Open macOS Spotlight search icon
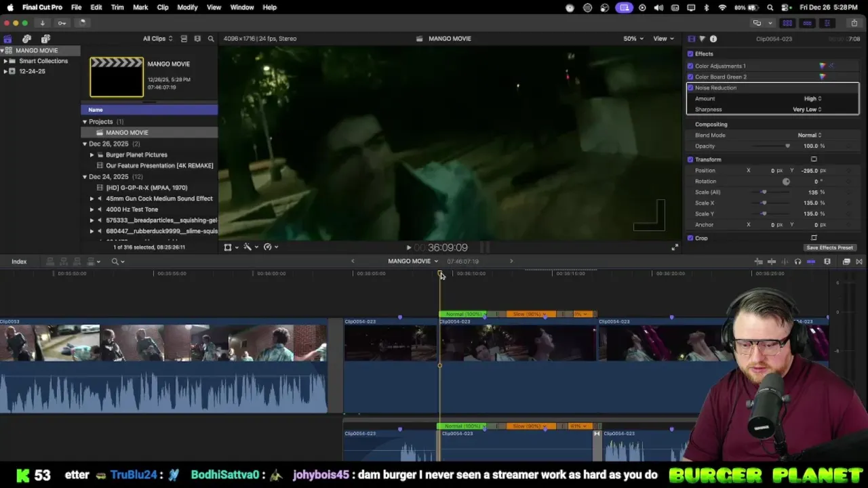Screen dimensions: 868x488 pos(770,7)
